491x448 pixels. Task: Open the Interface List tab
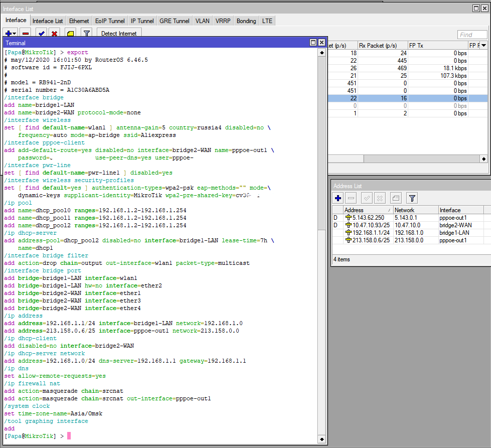[48, 21]
